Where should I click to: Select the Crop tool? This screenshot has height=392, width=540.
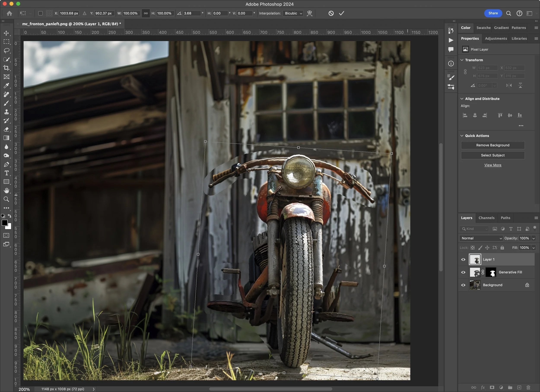tap(6, 68)
